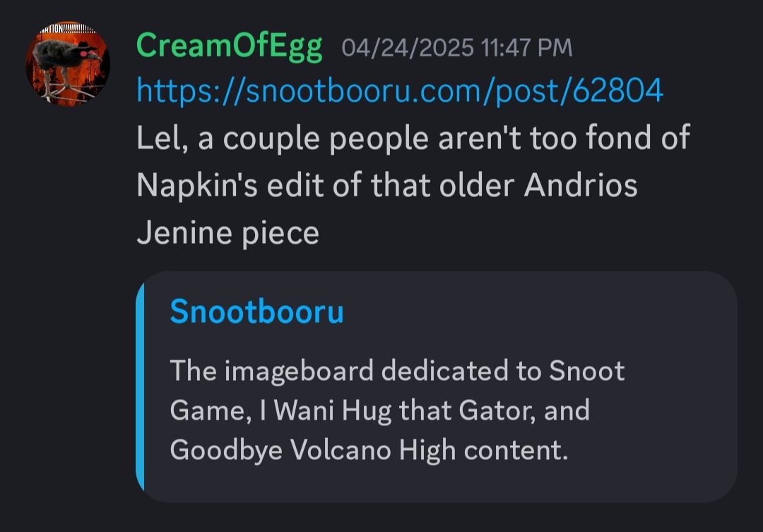763x532 pixels.
Task: Click the word 'Gator' in the embed description
Action: point(497,410)
